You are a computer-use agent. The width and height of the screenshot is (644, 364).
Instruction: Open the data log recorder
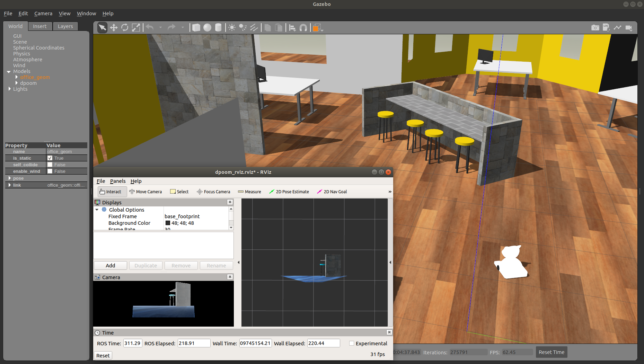pos(606,28)
